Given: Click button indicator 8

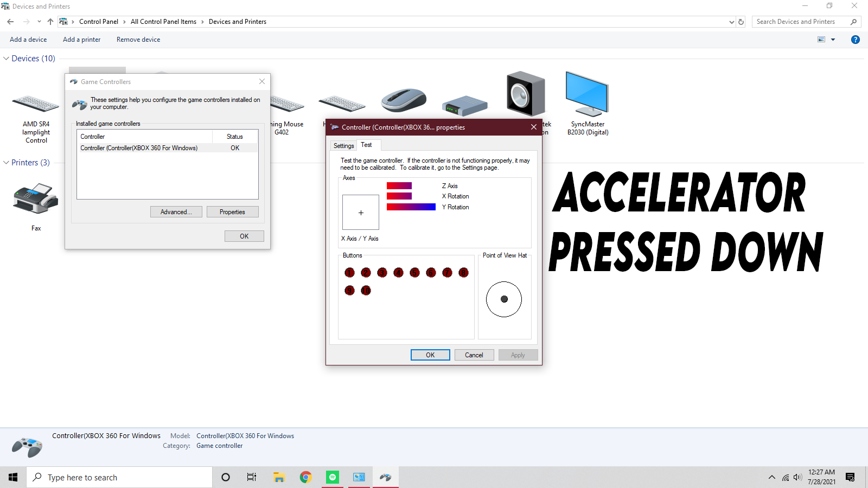Looking at the screenshot, I should tap(463, 272).
